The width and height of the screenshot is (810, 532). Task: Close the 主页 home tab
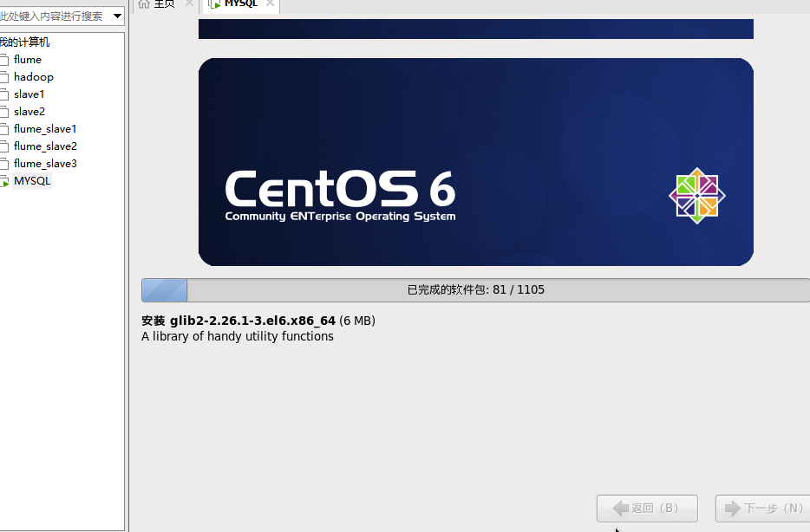pos(189,3)
